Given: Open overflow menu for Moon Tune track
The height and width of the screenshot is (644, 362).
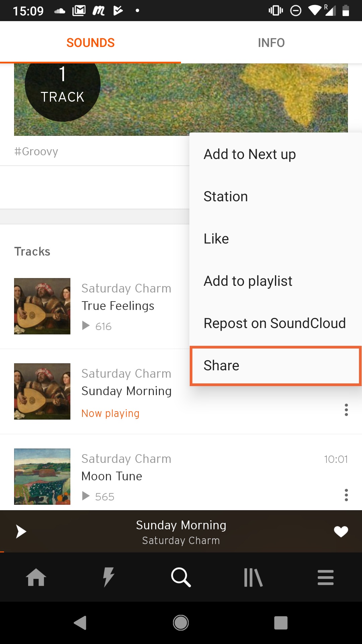Looking at the screenshot, I should (x=346, y=495).
